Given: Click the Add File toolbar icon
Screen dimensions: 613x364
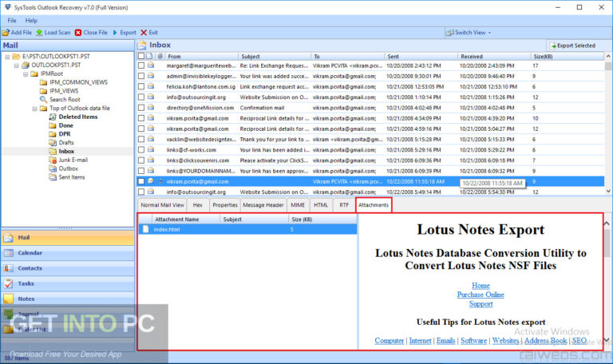Looking at the screenshot, I should pos(6,33).
